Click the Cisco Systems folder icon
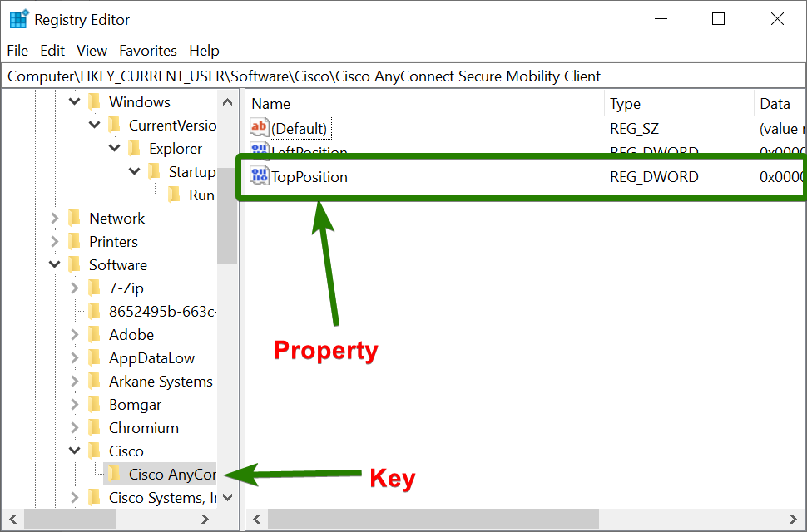807x532 pixels. pos(94,498)
